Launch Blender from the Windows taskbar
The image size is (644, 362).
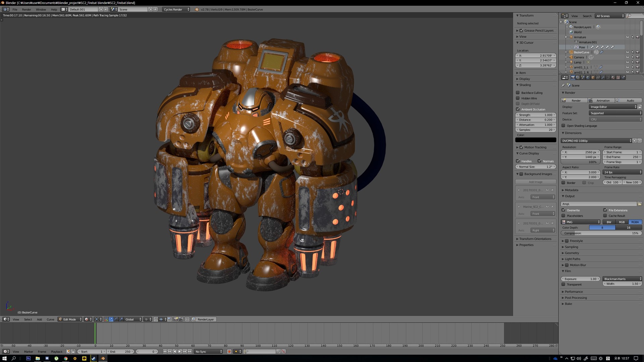pyautogui.click(x=103, y=359)
